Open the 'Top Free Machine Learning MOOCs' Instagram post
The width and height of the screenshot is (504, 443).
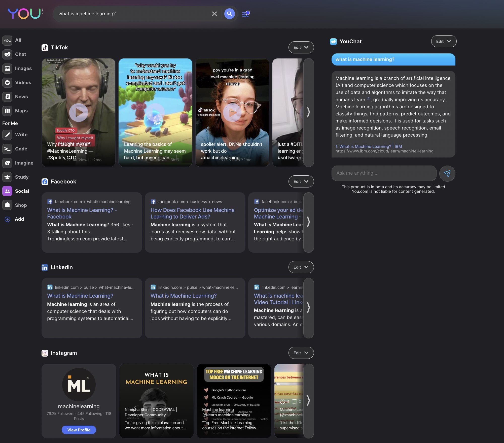(234, 401)
